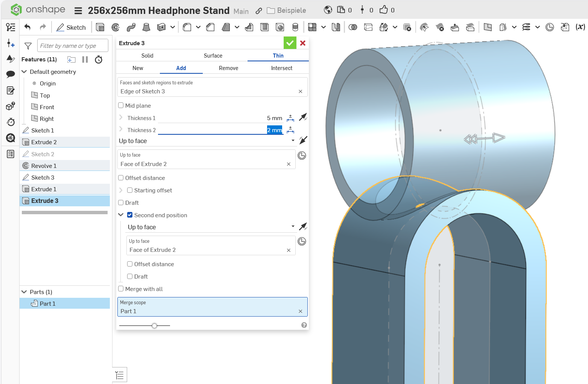Screen dimensions: 588x384
Task: Accept Extrude 3 with green checkmark
Action: click(290, 43)
